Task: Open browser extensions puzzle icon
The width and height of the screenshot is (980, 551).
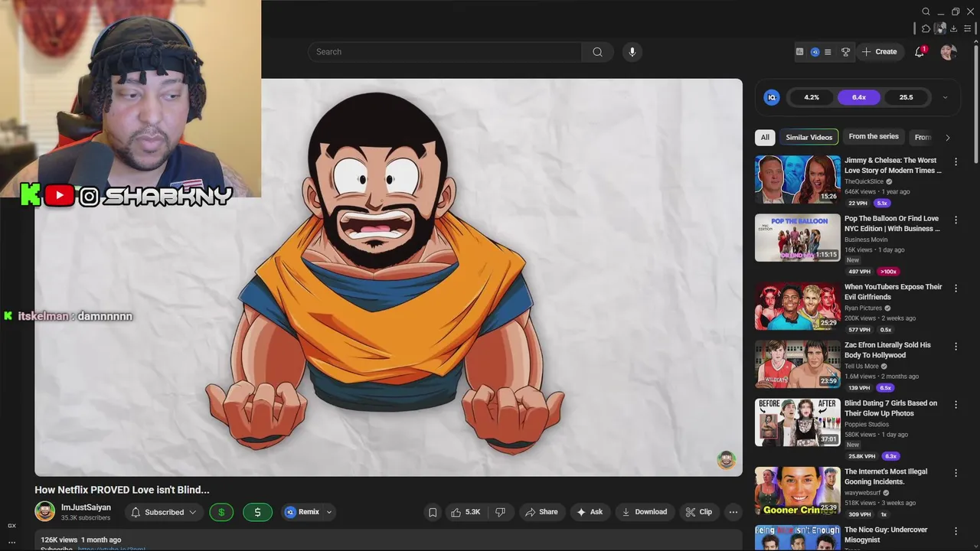Action: point(926,28)
